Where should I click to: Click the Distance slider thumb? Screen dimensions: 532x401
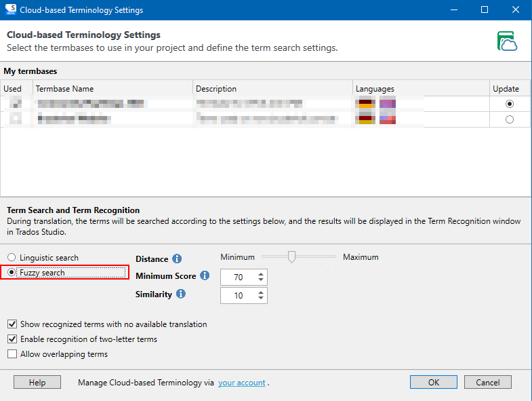291,257
